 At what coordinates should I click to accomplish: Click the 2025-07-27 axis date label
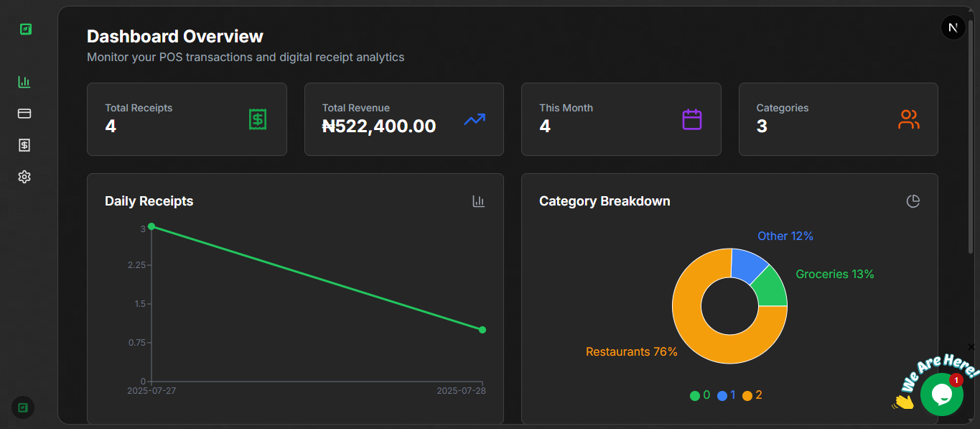(151, 391)
